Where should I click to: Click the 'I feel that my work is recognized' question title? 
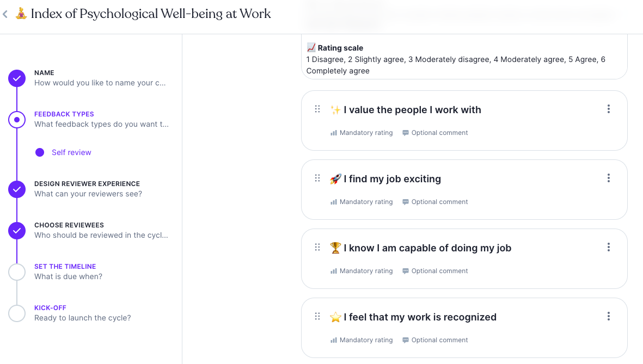[x=420, y=317]
